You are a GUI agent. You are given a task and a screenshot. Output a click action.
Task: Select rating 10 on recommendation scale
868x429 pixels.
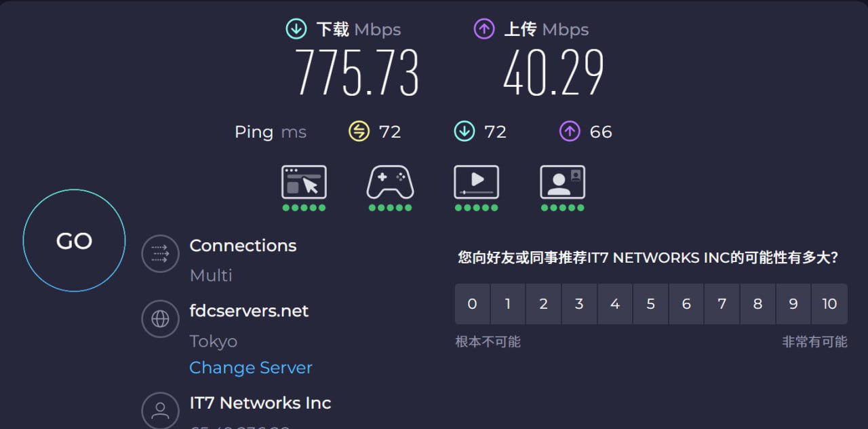tap(829, 304)
